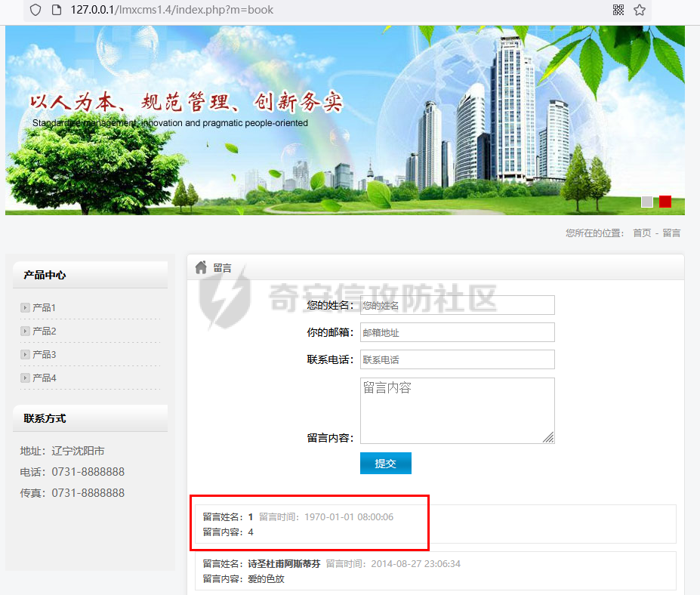This screenshot has width=700, height=595.
Task: Click the 留言 panel heading text
Action: pos(222,268)
